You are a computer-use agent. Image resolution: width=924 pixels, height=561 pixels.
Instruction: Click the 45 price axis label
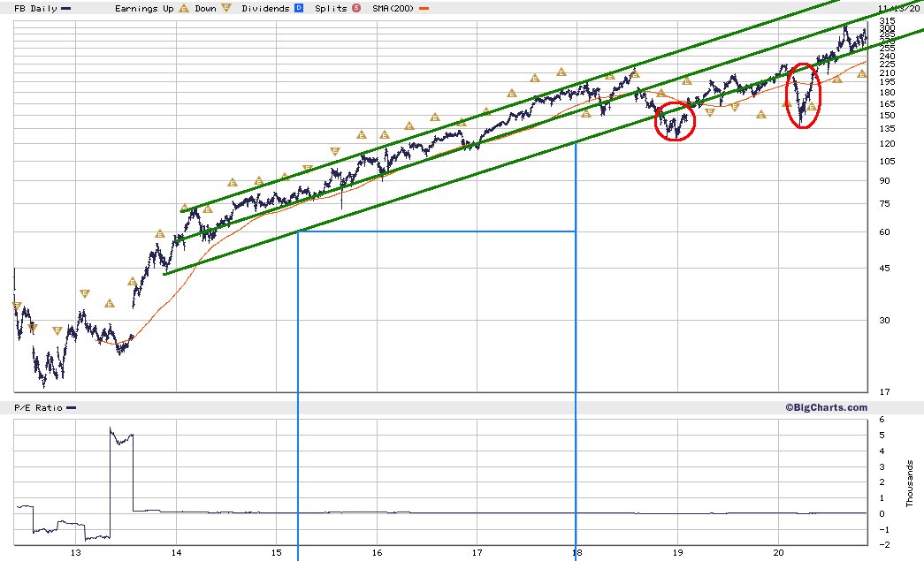(x=884, y=268)
